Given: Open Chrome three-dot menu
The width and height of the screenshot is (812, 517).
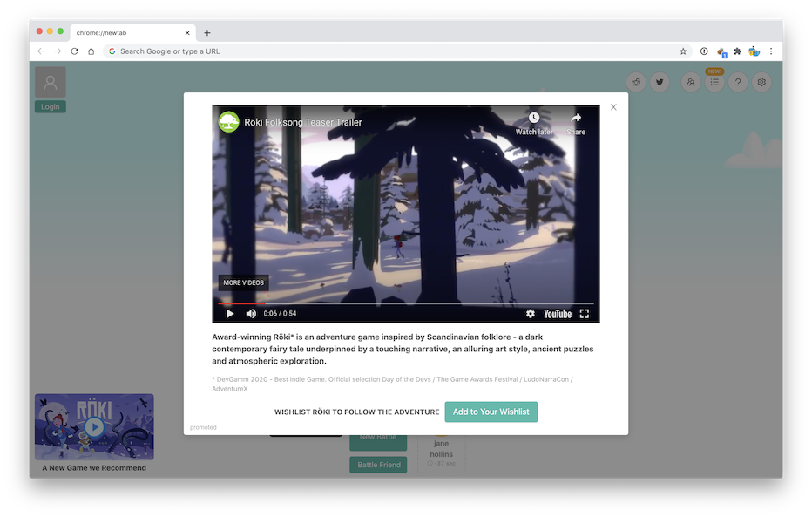Looking at the screenshot, I should pos(771,51).
